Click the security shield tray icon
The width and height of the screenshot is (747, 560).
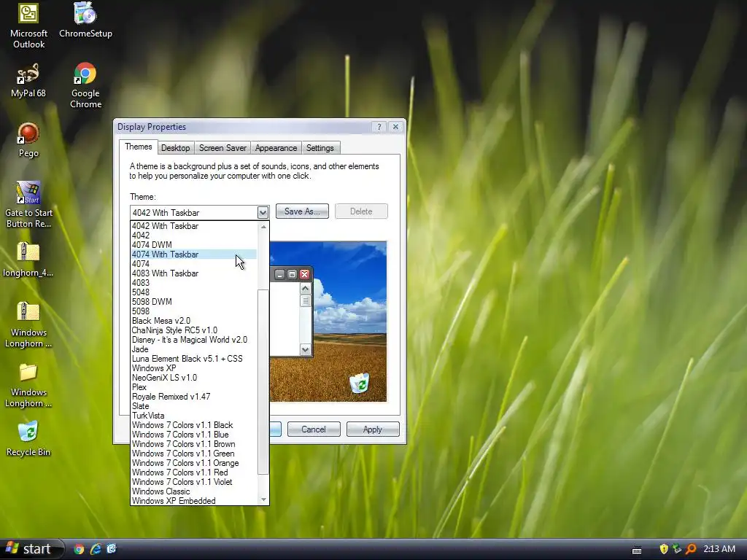pyautogui.click(x=664, y=549)
